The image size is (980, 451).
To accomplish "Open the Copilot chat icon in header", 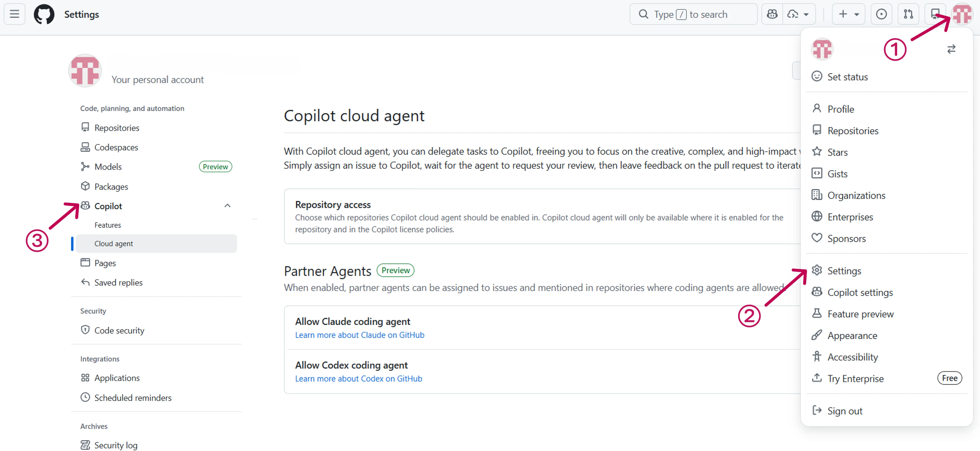I will tap(772, 14).
